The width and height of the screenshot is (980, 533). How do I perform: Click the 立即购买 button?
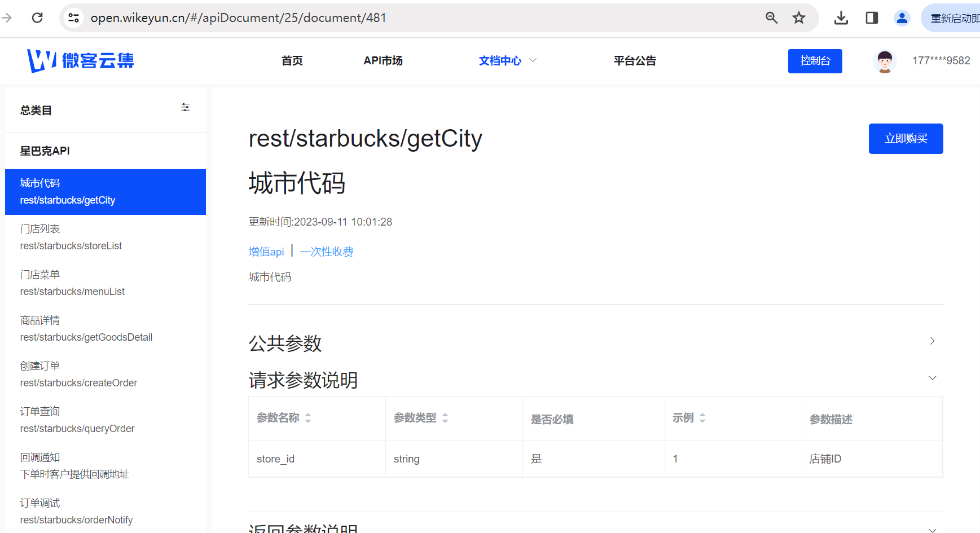[906, 139]
